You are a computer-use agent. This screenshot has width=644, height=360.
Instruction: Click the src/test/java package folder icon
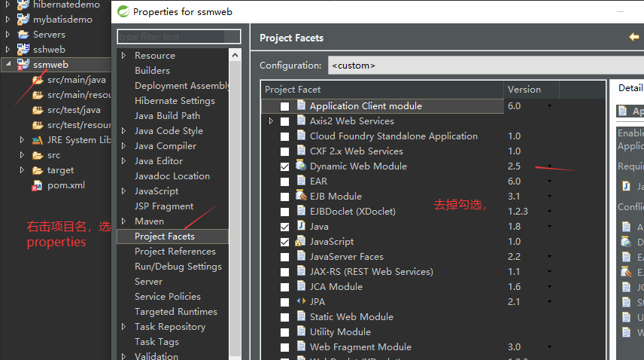click(38, 110)
